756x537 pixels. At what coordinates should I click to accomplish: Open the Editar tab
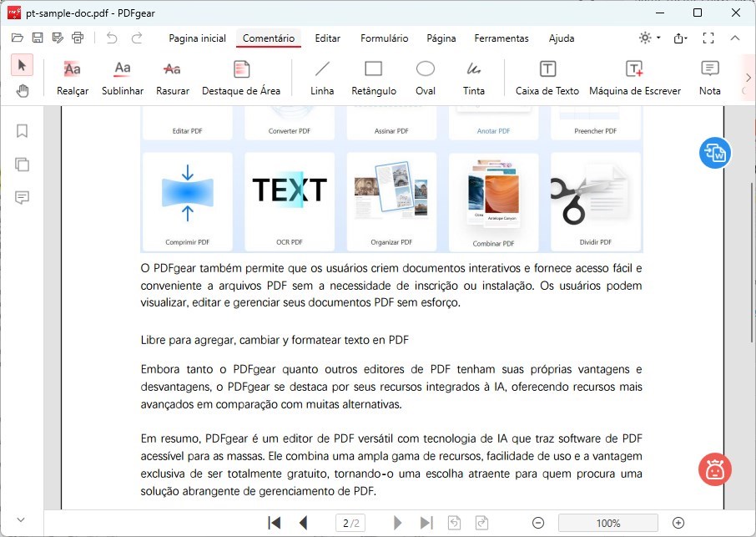point(327,38)
